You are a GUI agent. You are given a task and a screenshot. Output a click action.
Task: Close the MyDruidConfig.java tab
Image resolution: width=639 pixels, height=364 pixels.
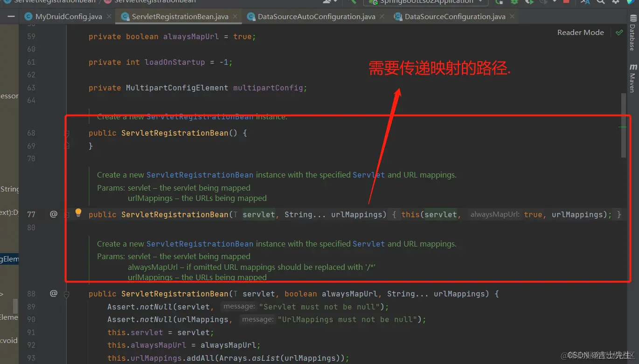pos(109,17)
